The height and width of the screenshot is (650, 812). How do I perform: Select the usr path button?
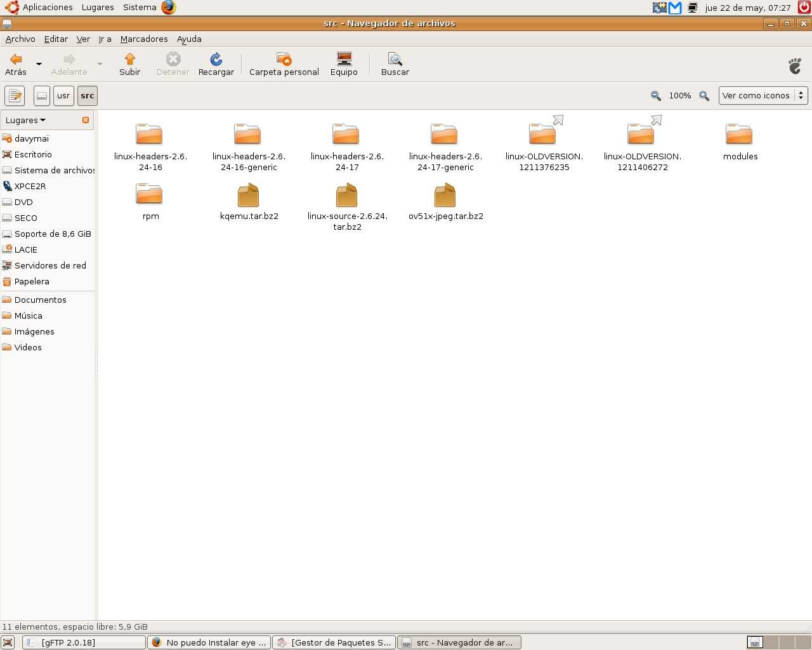click(x=63, y=96)
